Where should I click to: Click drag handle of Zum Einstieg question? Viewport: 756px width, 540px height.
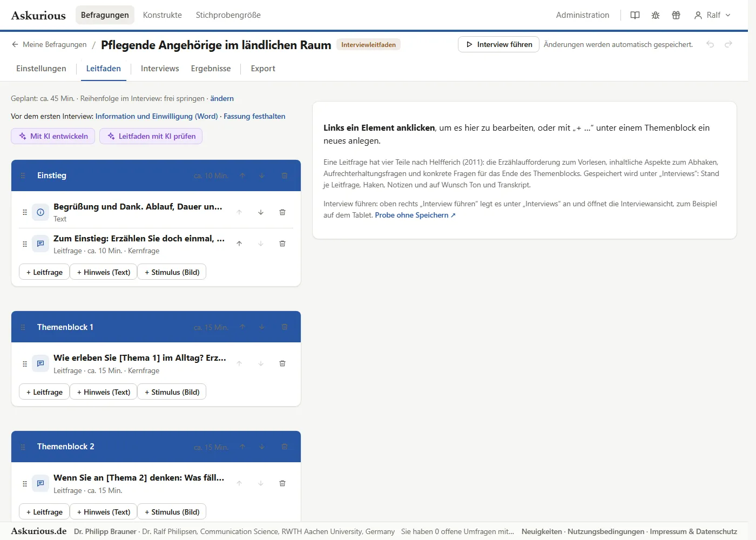tap(25, 244)
